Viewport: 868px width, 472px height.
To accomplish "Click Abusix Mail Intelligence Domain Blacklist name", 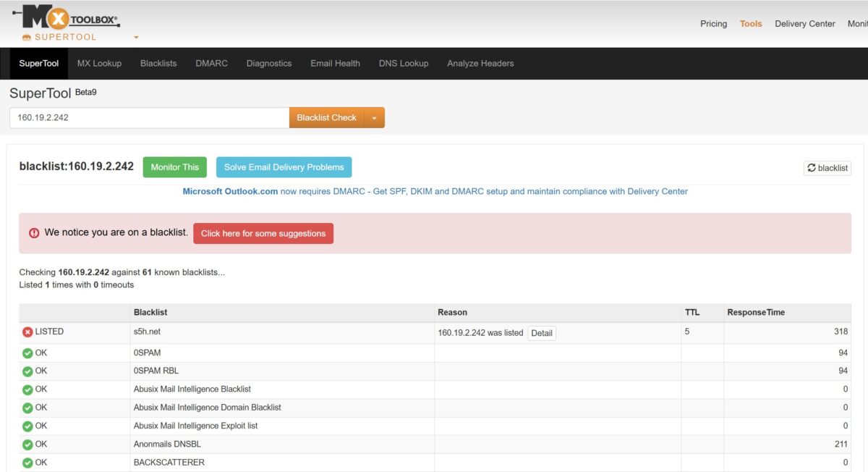I will (x=208, y=408).
